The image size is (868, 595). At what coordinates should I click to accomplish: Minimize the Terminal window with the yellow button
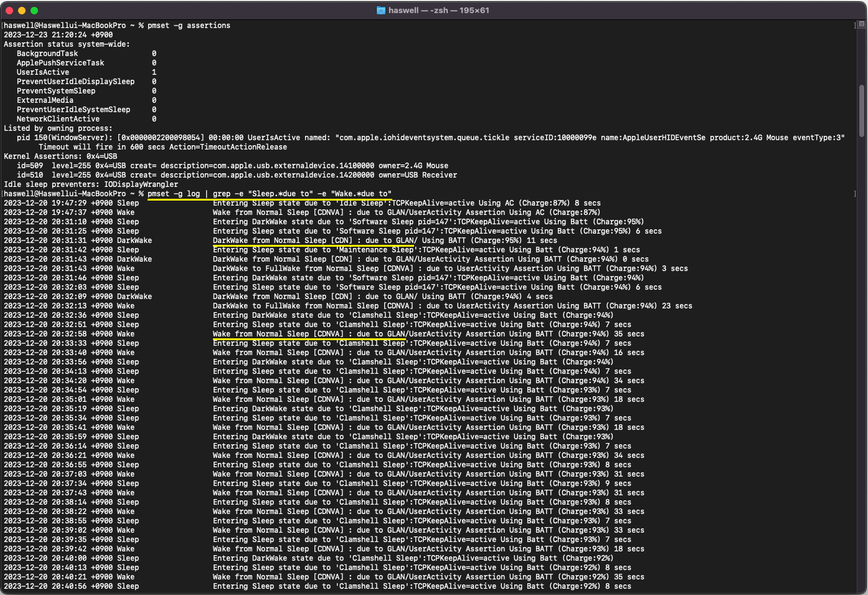22,11
